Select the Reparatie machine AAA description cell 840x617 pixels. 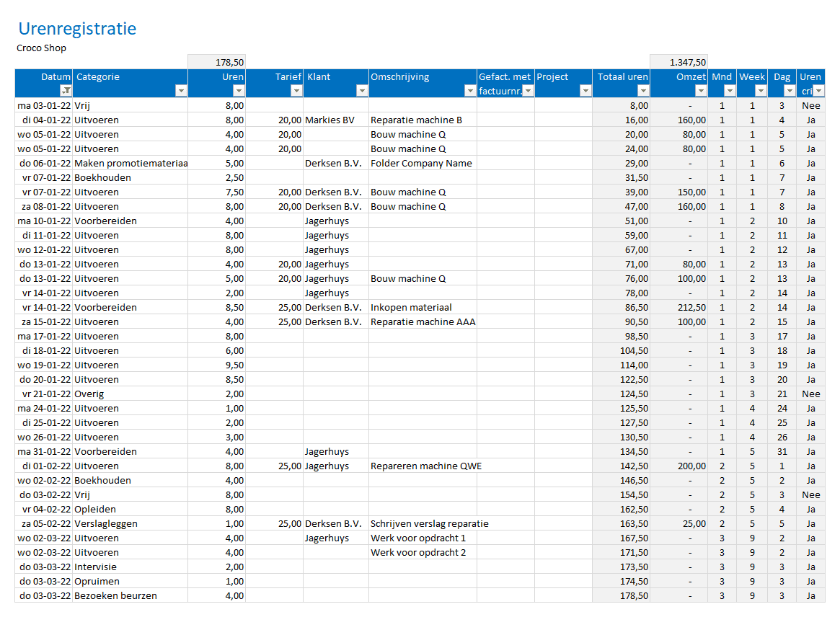[x=423, y=321]
